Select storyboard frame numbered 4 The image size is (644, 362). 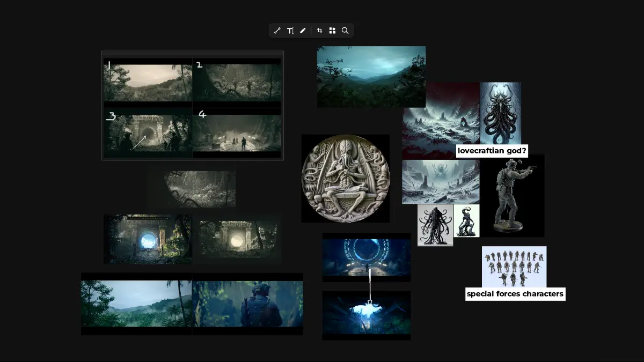coord(237,132)
